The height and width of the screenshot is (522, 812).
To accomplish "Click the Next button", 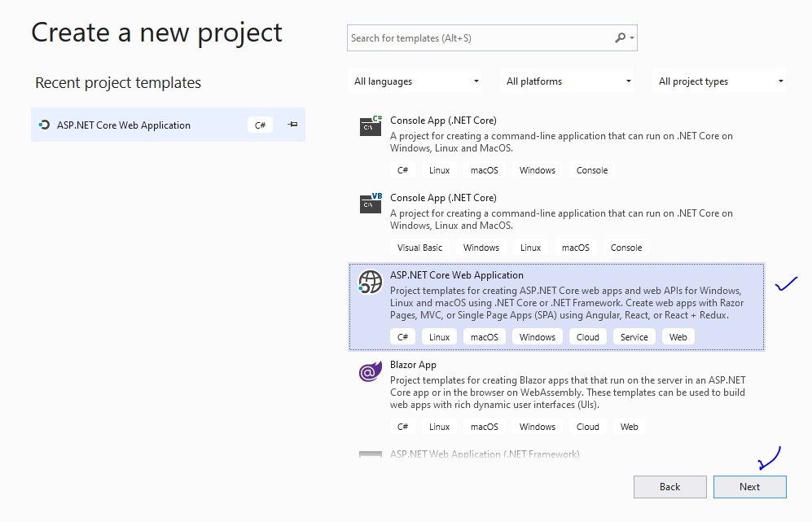I will [x=749, y=487].
